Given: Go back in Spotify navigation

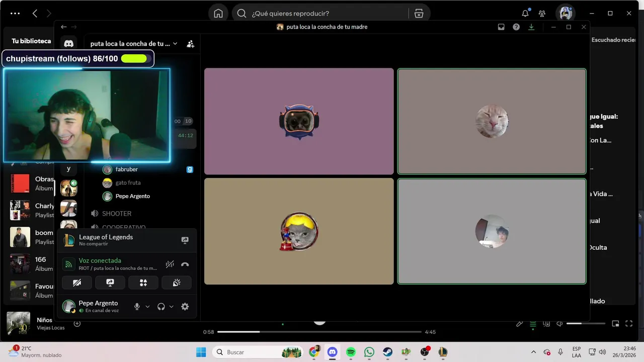Looking at the screenshot, I should pyautogui.click(x=35, y=14).
